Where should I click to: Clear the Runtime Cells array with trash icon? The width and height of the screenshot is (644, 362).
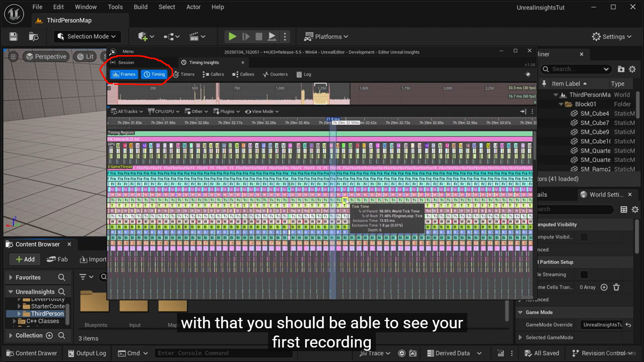coord(616,287)
